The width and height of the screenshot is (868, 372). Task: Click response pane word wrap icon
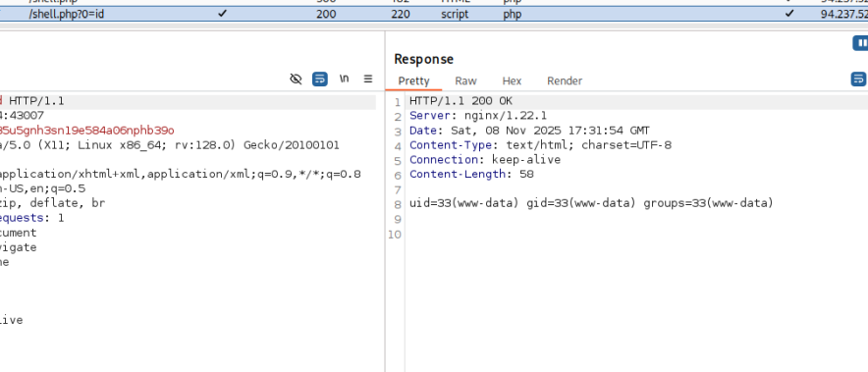point(858,80)
